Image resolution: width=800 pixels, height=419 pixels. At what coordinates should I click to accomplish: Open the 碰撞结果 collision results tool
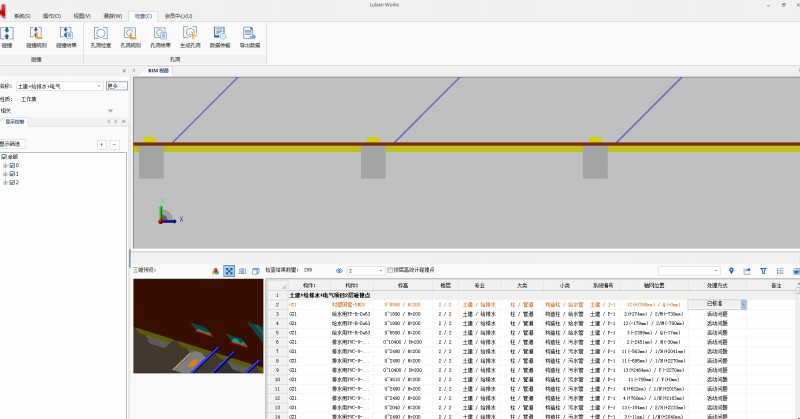pyautogui.click(x=66, y=37)
